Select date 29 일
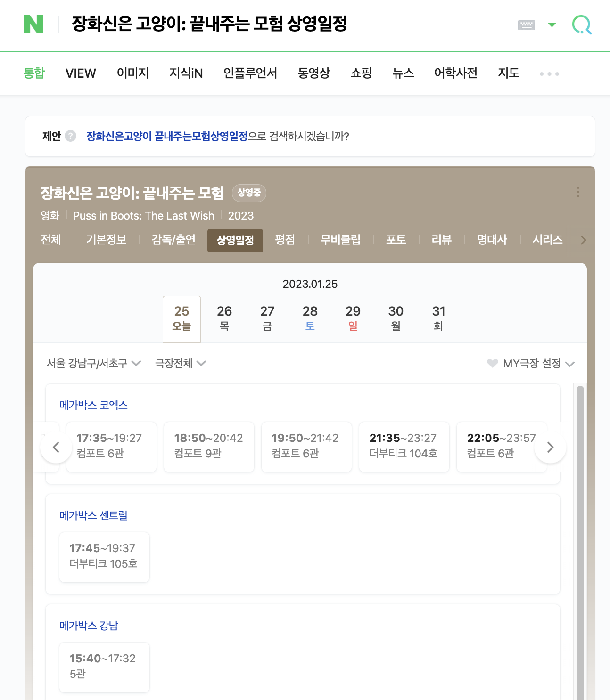The image size is (610, 700). pos(353,319)
